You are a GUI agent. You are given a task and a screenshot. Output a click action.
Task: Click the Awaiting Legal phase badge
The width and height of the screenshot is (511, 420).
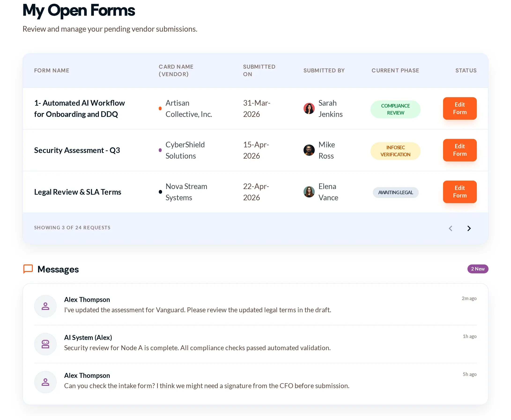pos(395,193)
